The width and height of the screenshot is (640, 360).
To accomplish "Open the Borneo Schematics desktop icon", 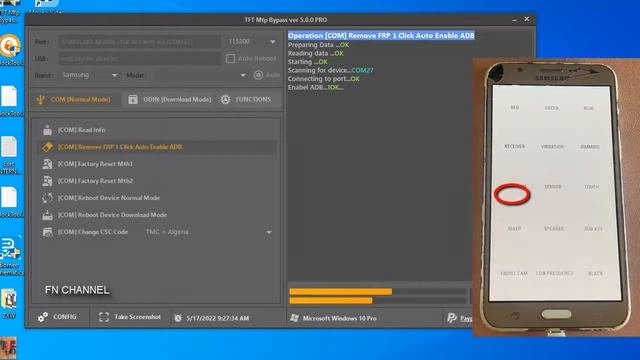I will [x=10, y=255].
